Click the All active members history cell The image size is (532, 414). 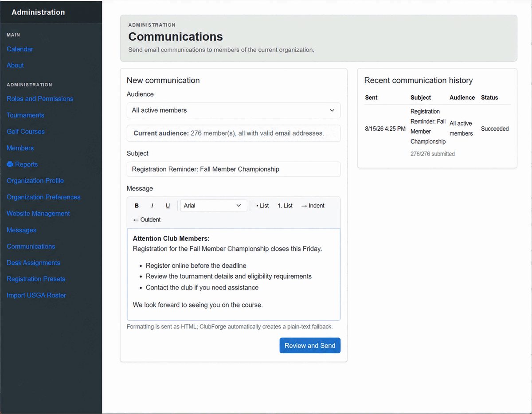(x=461, y=129)
